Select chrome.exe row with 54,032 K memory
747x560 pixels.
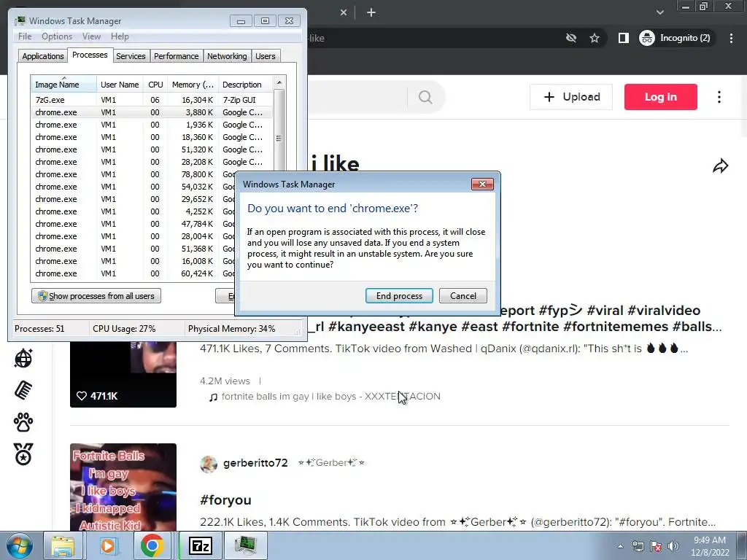[133, 187]
